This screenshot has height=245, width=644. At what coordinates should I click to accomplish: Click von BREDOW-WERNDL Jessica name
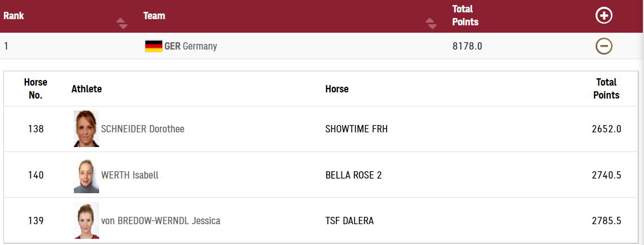click(161, 221)
